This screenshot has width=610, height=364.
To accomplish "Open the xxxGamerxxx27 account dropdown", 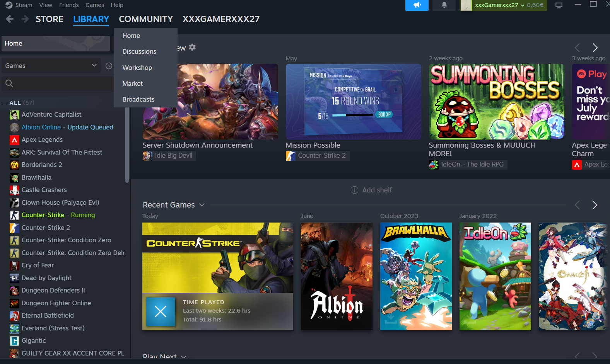I will coord(499,5).
